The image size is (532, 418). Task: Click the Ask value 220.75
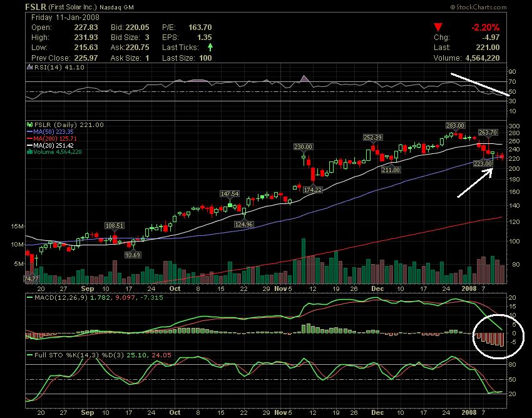tap(138, 48)
